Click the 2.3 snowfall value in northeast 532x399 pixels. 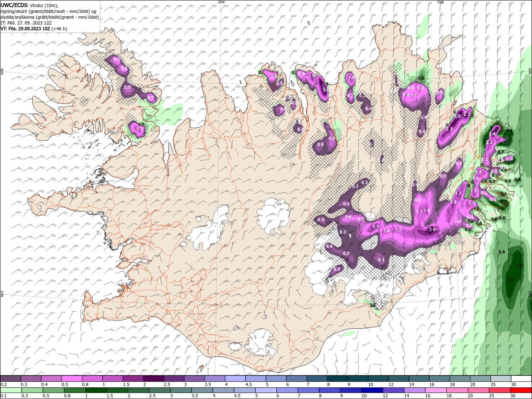(x=449, y=129)
